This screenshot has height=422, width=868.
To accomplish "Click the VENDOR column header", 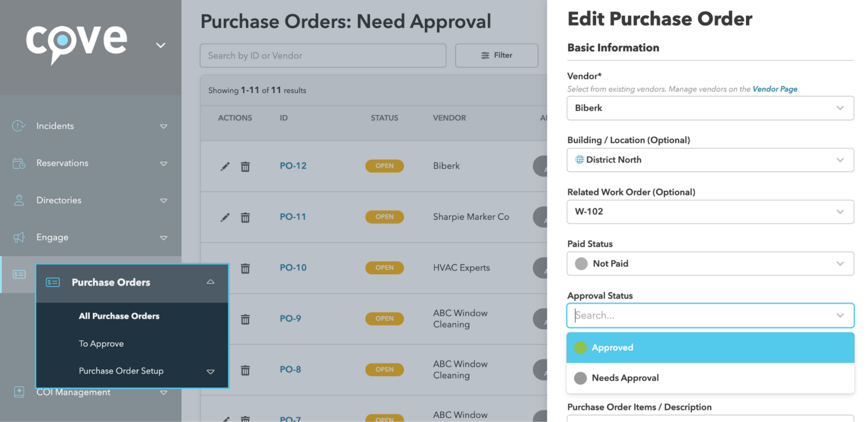I will (x=450, y=118).
